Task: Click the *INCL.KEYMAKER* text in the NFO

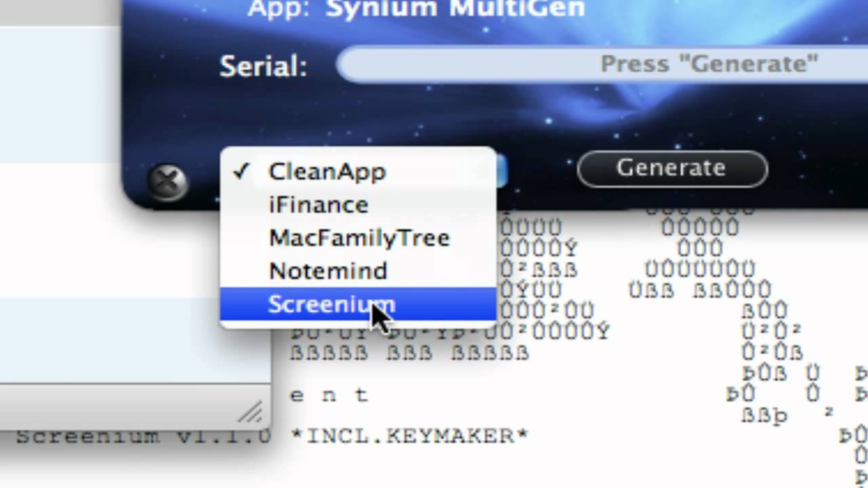Action: 410,435
